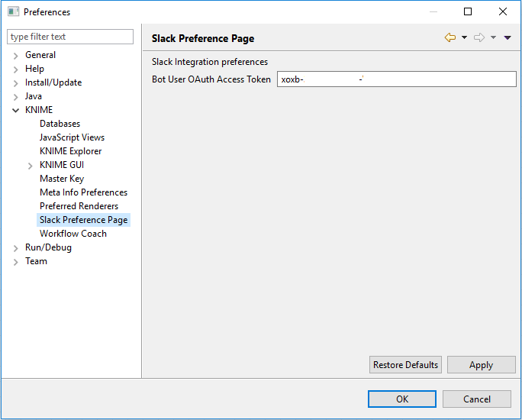Click the type filter text field
The image size is (522, 420).
70,37
